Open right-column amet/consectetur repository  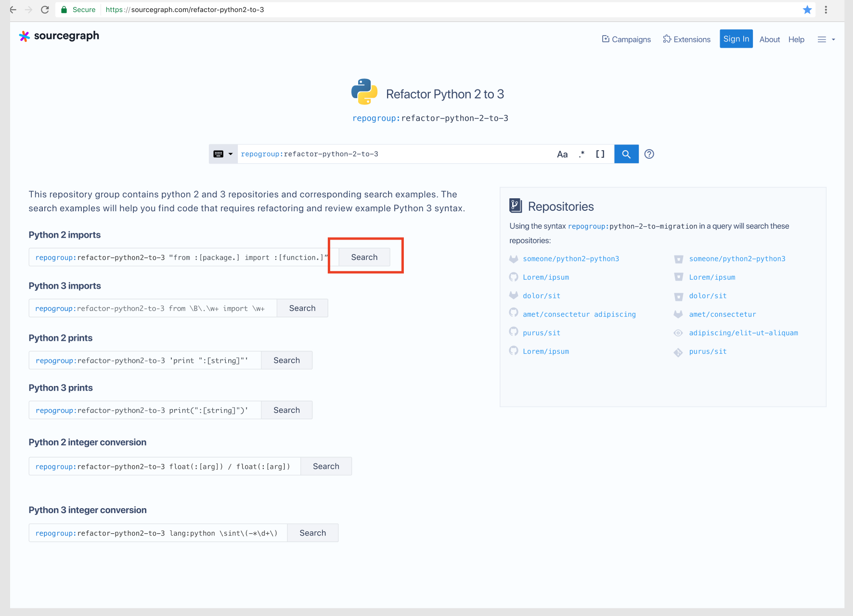click(x=723, y=314)
